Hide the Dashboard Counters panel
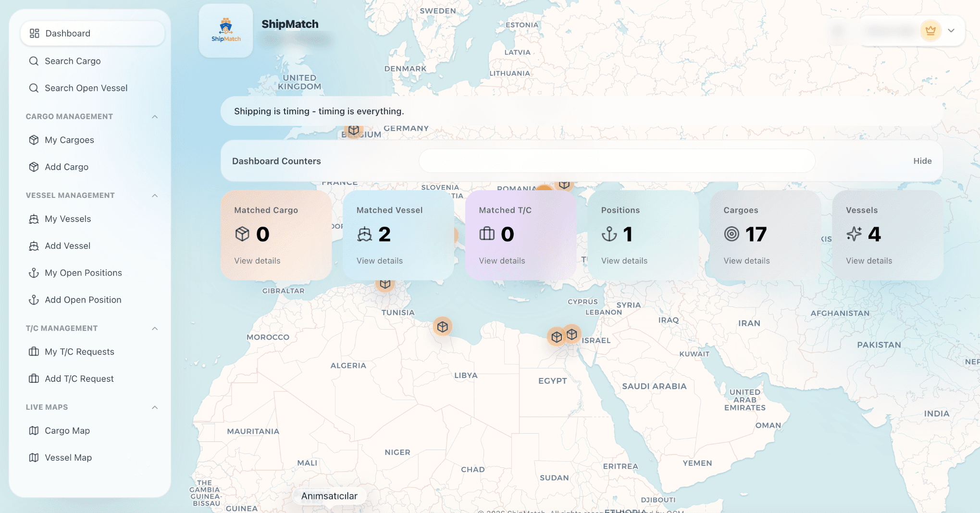 pos(921,161)
